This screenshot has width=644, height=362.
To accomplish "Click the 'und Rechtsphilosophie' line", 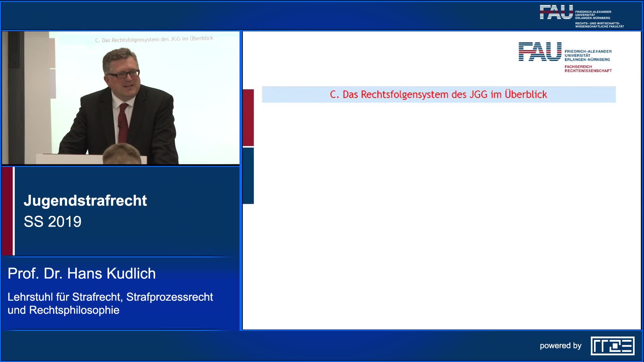I will click(63, 310).
